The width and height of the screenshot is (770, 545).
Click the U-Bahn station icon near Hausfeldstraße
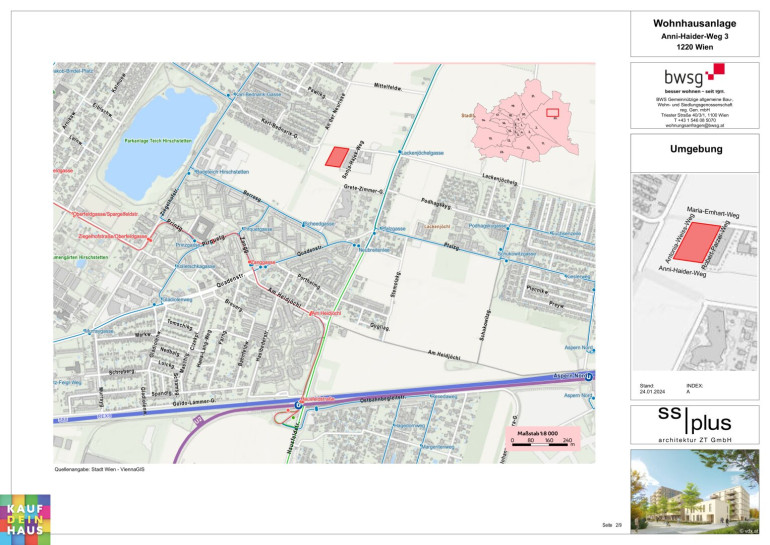tap(298, 405)
